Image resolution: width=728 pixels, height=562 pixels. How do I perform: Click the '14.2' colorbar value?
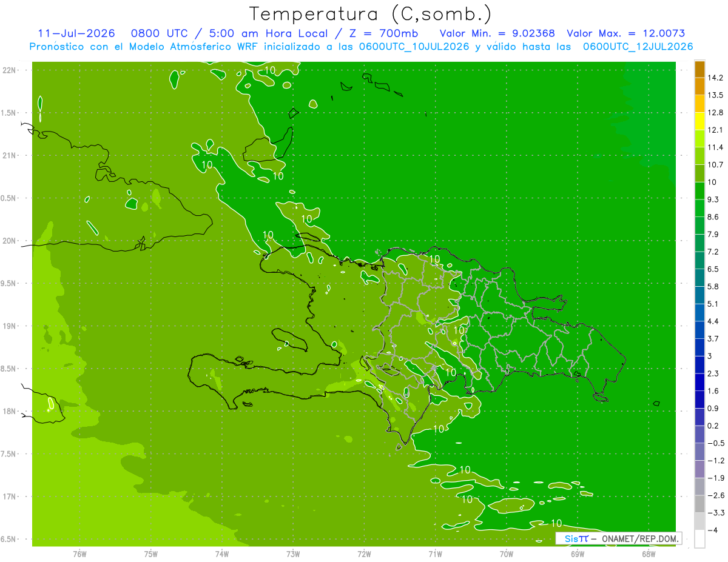pos(716,78)
